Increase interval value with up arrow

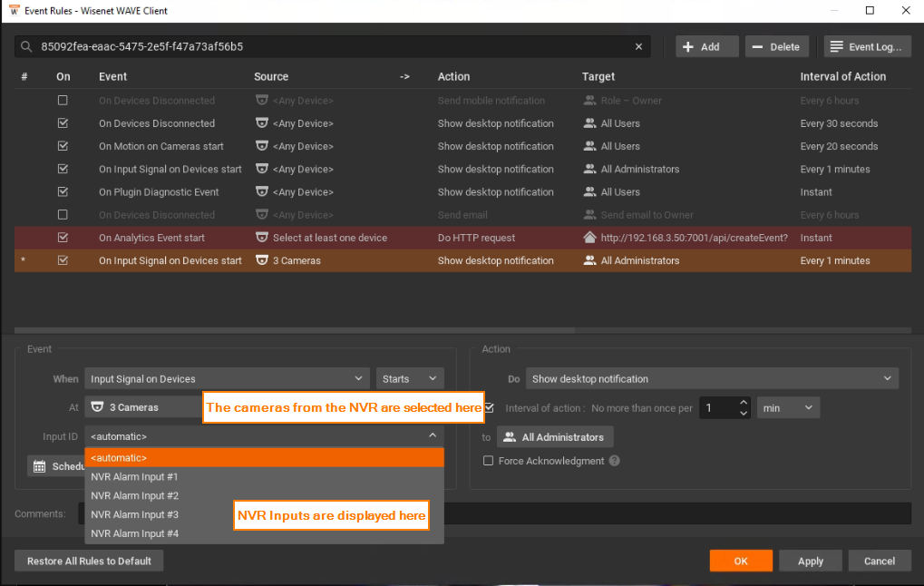point(743,403)
